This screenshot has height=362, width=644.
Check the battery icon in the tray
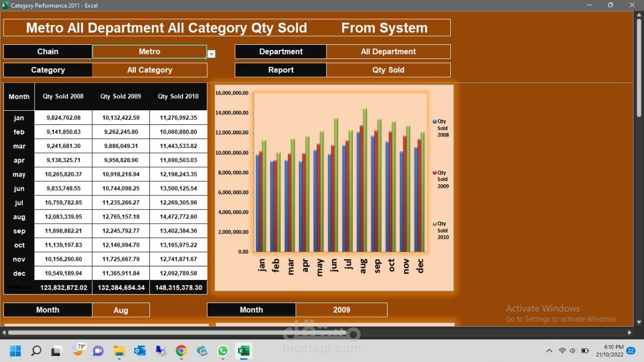(585, 350)
